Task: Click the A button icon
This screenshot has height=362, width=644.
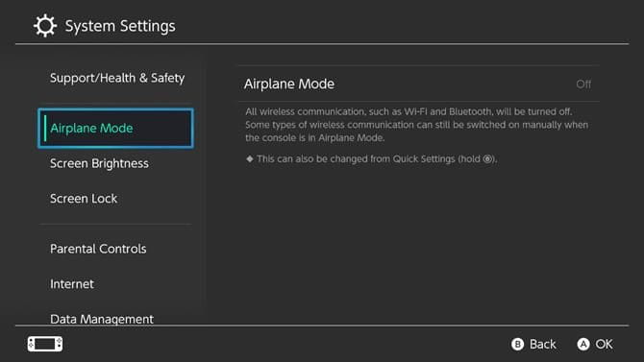Action: tap(583, 344)
